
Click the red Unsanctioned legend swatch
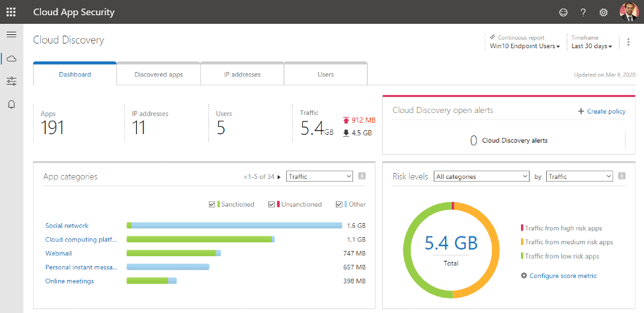(278, 204)
